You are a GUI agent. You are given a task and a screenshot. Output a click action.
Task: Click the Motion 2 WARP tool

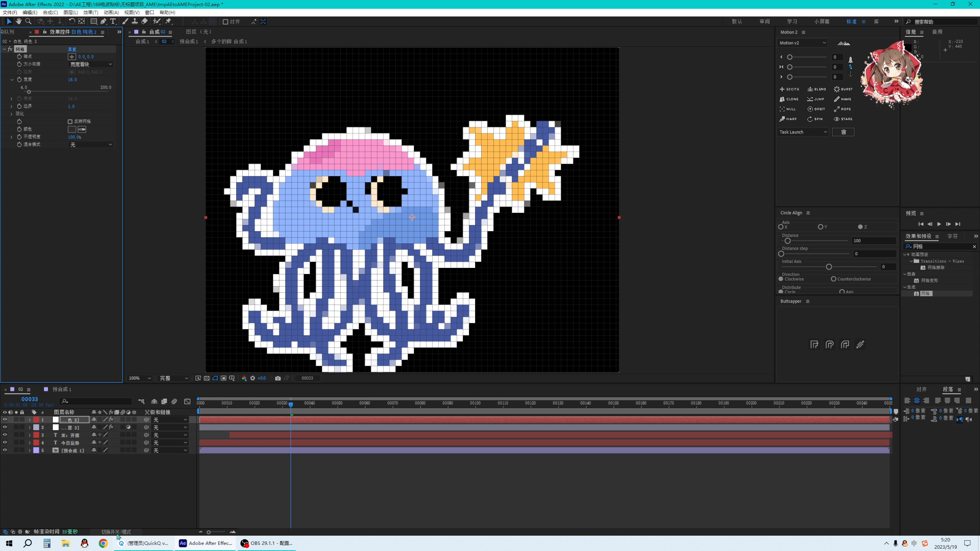click(788, 119)
